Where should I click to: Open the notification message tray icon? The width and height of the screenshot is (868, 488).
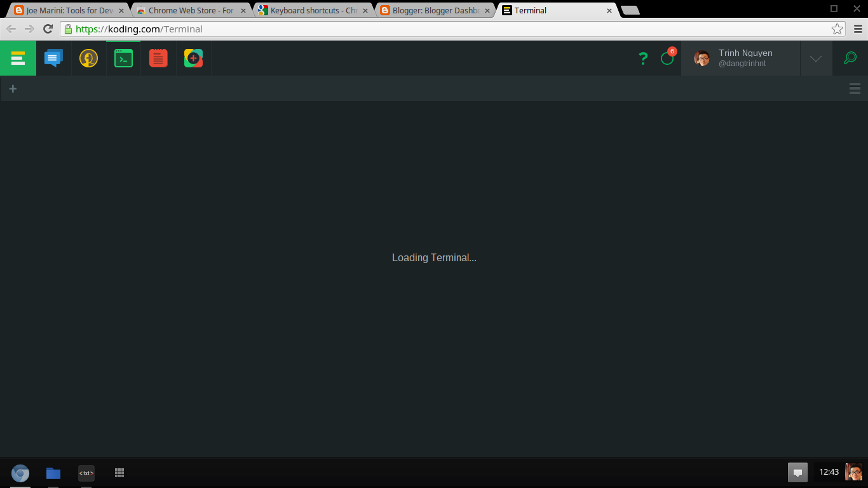click(x=797, y=472)
